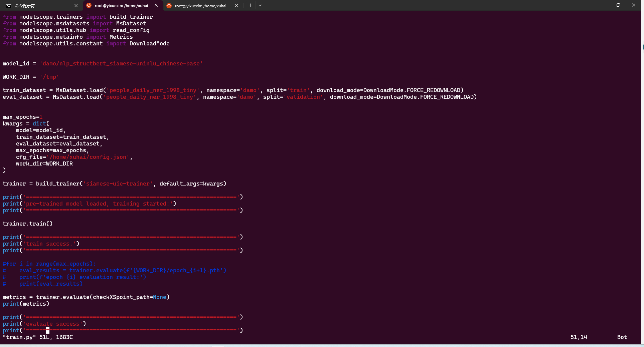Open the inactive root@yixuexin terminal tab
Image resolution: width=644 pixels, height=347 pixels.
coord(202,6)
